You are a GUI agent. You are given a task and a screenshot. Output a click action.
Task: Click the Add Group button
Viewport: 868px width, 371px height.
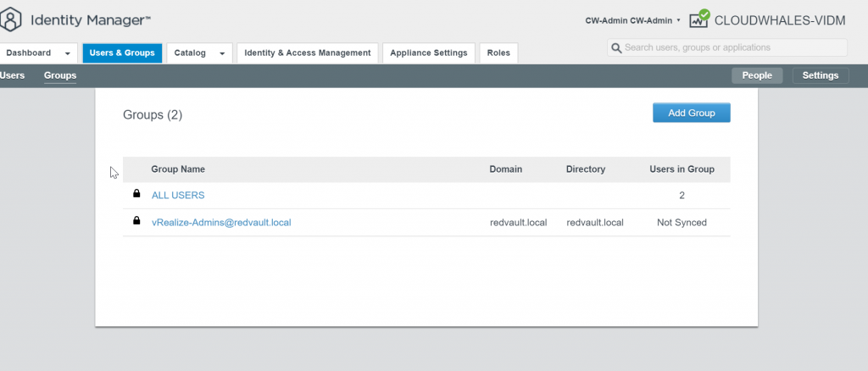point(692,113)
